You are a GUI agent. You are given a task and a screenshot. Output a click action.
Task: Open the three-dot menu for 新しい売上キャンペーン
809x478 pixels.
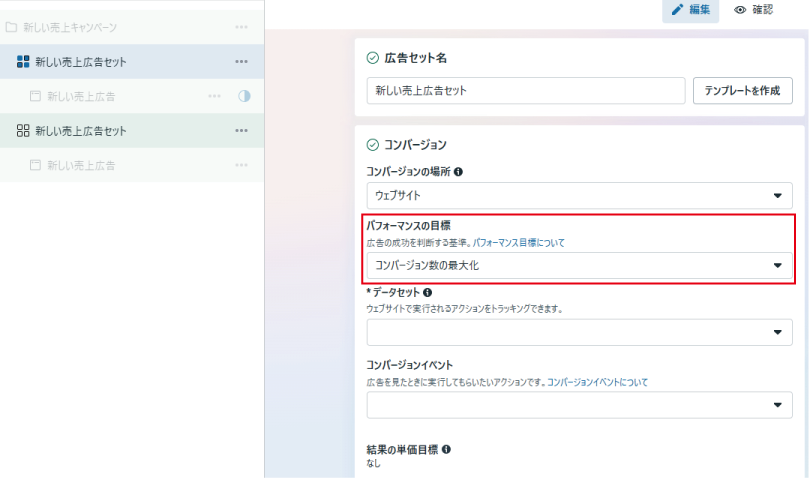pyautogui.click(x=241, y=27)
